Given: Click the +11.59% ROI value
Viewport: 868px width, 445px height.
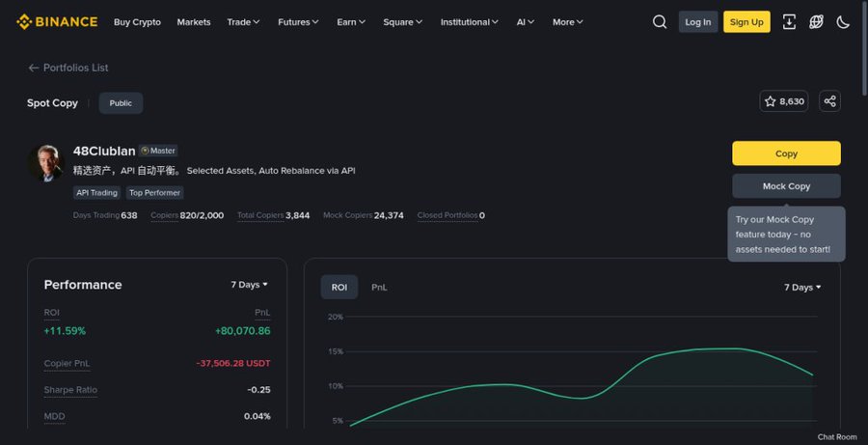Looking at the screenshot, I should [65, 331].
